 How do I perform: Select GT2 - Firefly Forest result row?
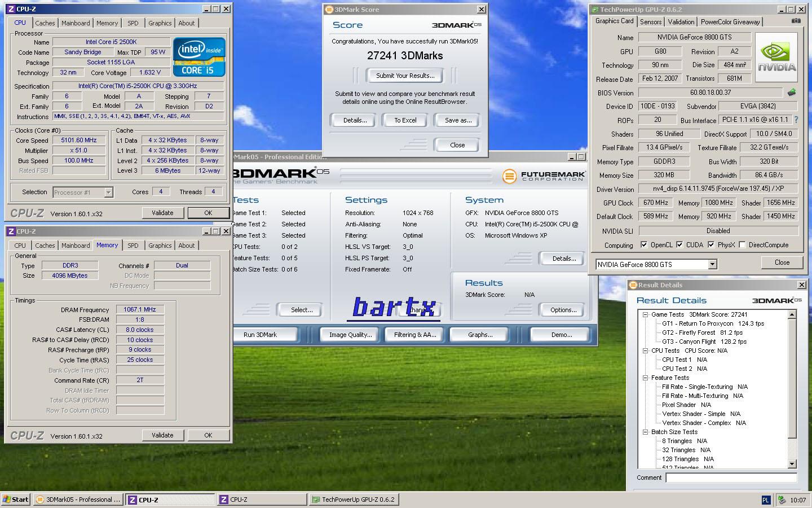coord(702,333)
